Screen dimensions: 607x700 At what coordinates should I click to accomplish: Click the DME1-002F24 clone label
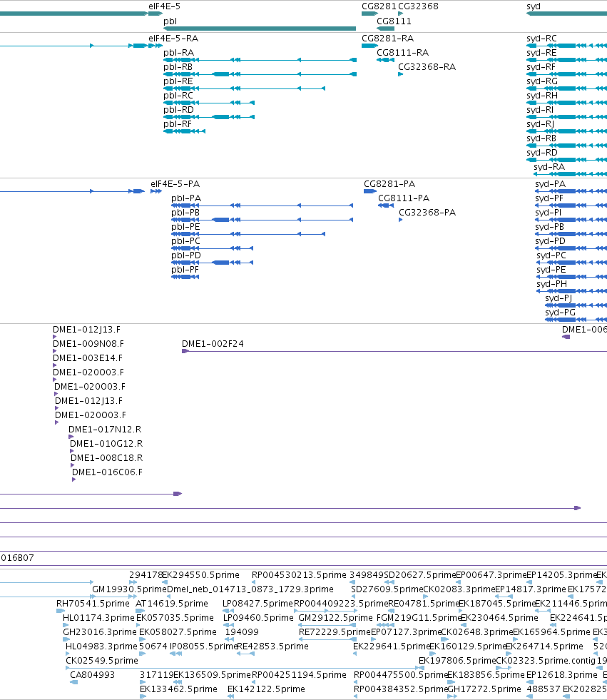pyautogui.click(x=213, y=344)
